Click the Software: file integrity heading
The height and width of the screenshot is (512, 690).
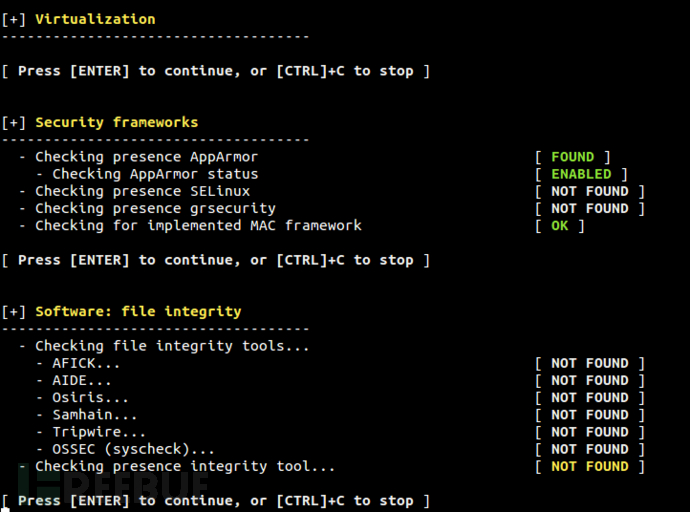138,311
